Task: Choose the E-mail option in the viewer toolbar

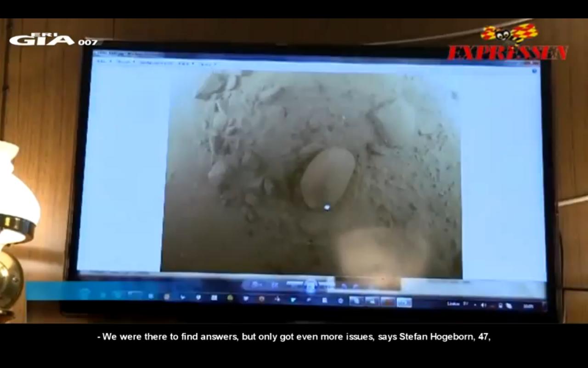Action: [x=156, y=63]
